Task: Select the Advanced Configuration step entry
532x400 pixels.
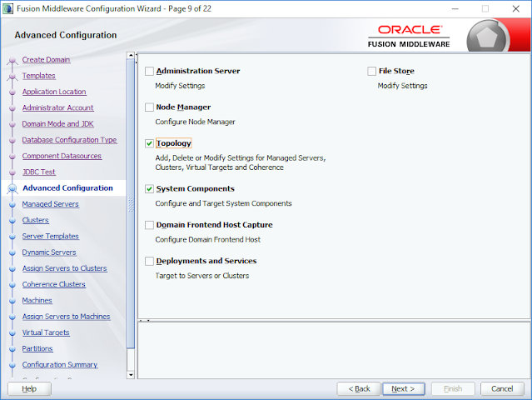Action: (68, 188)
